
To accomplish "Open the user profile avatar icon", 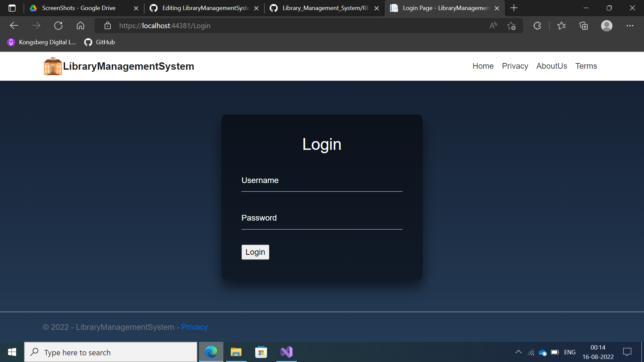I will tap(606, 26).
